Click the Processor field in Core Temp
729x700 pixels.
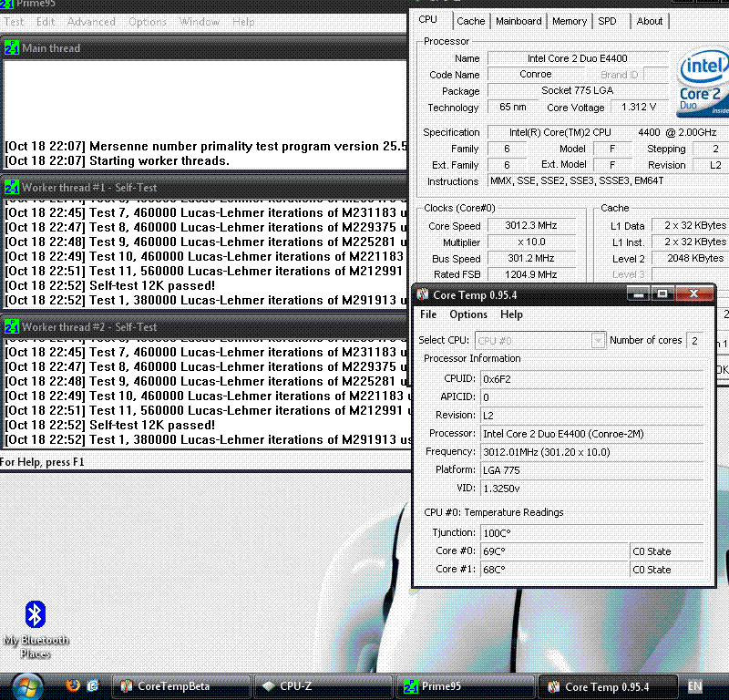[591, 434]
